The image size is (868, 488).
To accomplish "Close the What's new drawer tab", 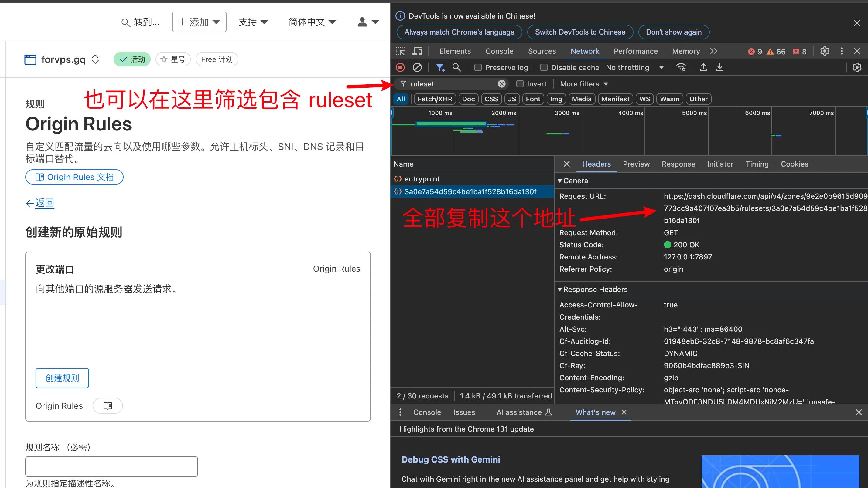I will [624, 412].
